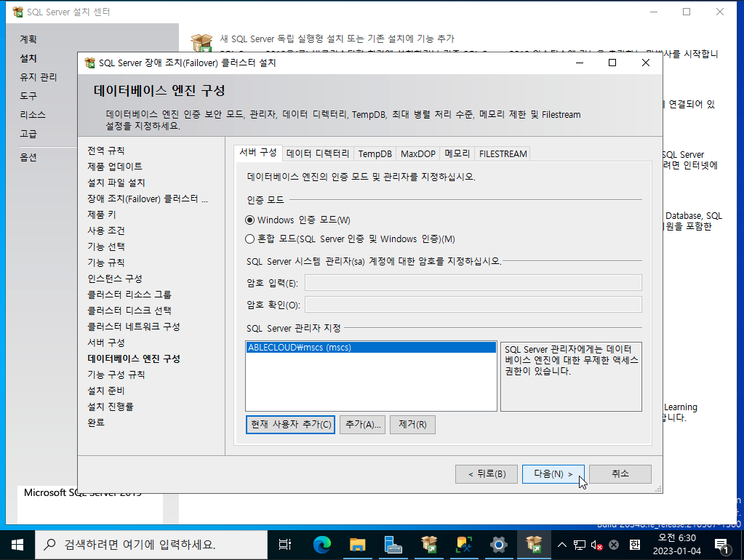Click 장애 조치(Failover) 클러스터 step
The image size is (744, 560).
[148, 199]
